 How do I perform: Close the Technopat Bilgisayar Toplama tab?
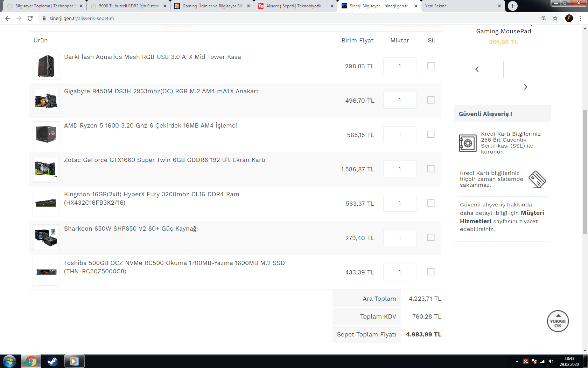[81, 6]
